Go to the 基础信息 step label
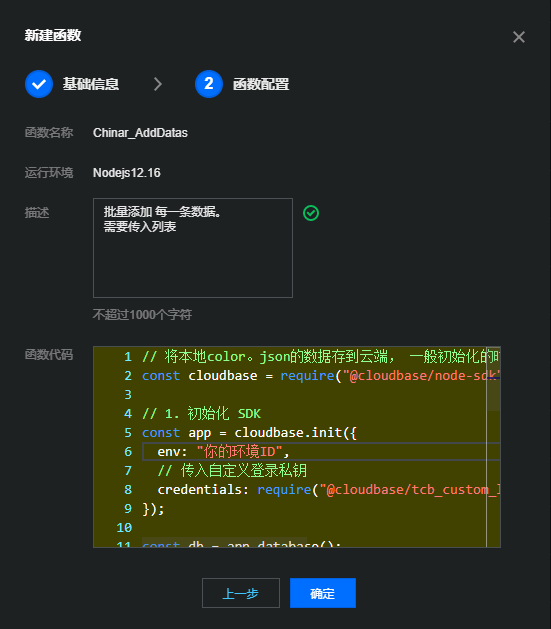 [91, 84]
